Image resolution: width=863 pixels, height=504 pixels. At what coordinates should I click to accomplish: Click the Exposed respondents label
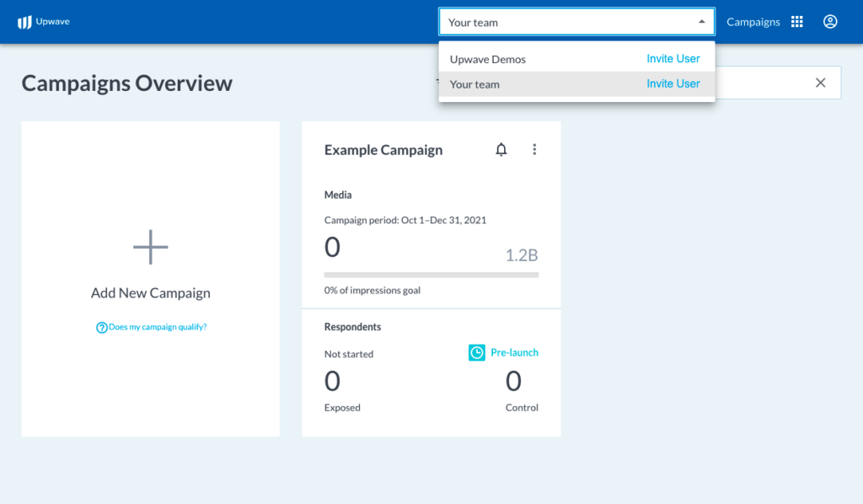342,408
